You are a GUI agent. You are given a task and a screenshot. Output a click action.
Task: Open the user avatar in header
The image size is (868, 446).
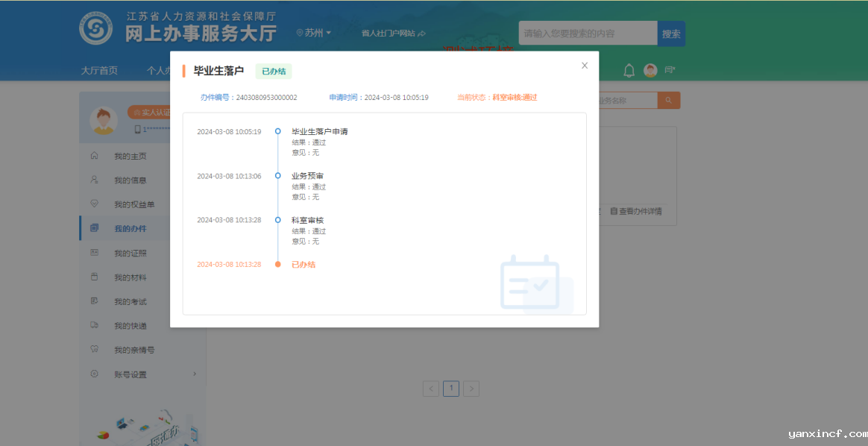point(650,71)
